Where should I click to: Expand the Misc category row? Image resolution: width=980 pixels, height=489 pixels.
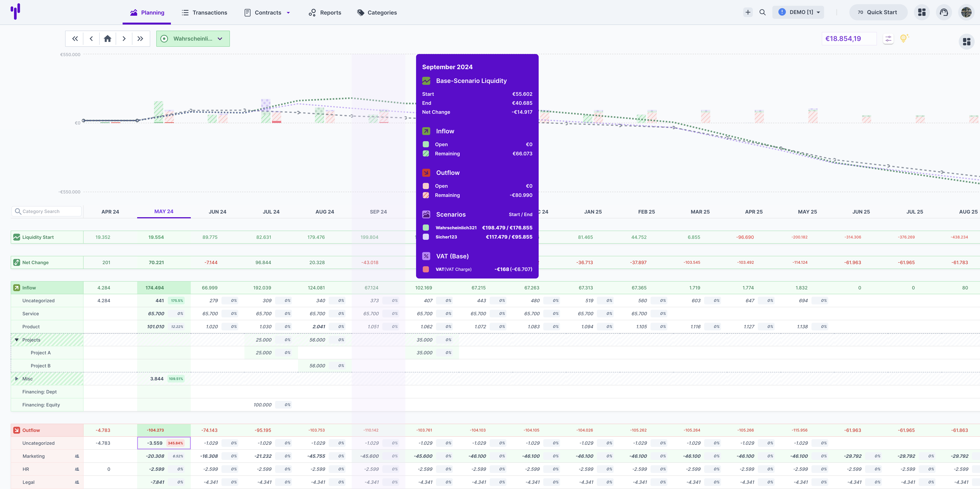(17, 379)
